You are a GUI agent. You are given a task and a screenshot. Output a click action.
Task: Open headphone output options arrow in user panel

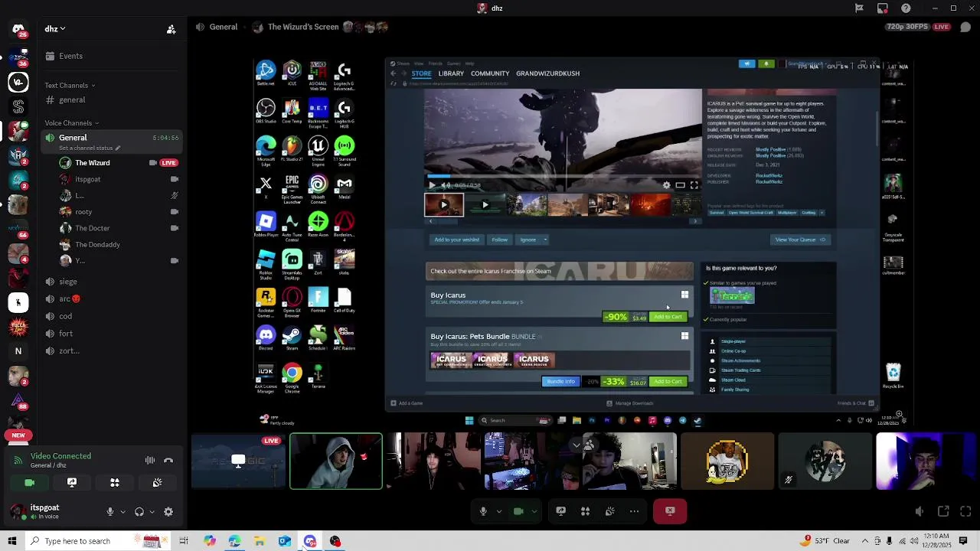click(x=152, y=512)
